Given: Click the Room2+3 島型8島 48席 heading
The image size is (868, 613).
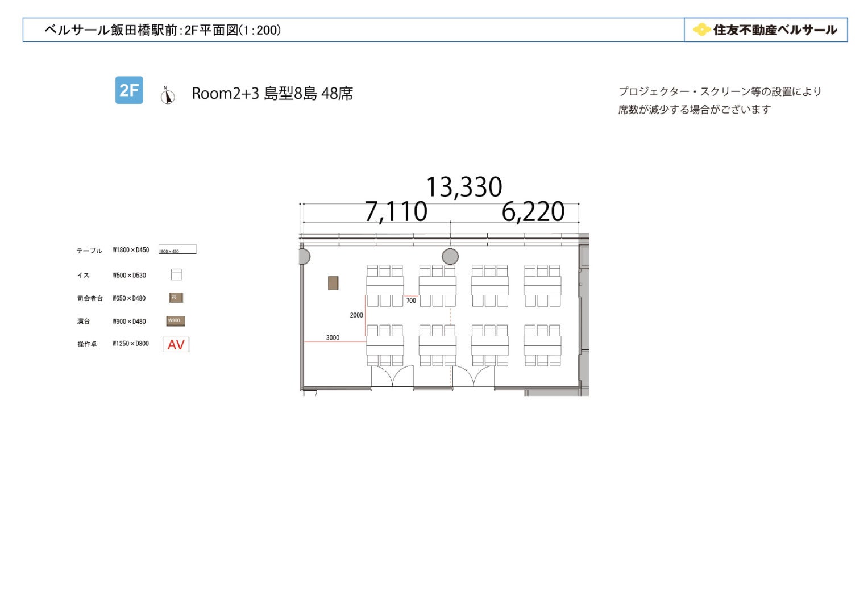Looking at the screenshot, I should (272, 94).
